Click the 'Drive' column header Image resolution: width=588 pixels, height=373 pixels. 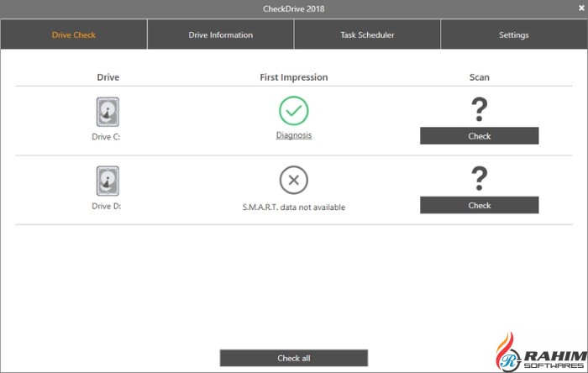[x=108, y=77]
